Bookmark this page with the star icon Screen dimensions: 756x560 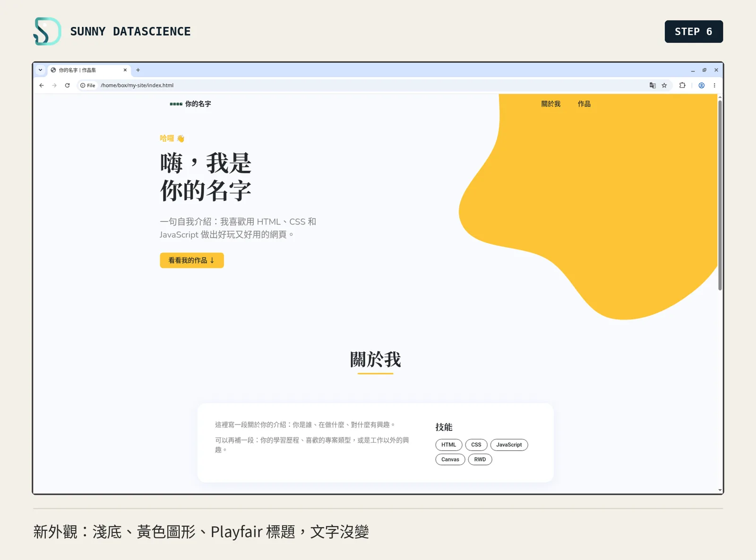pos(664,86)
